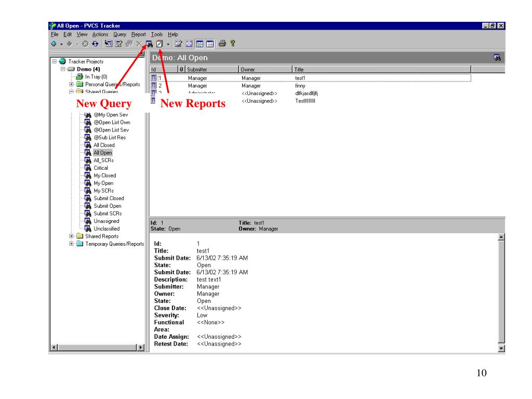532x399 pixels.
Task: Click the New Query binoculars toolbar icon
Action: pos(149,44)
